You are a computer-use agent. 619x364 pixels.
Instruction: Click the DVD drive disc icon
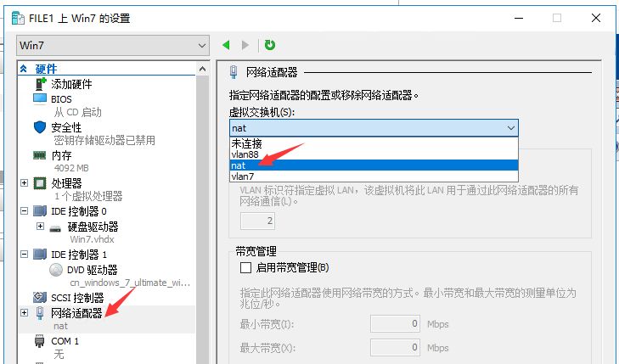[x=56, y=270]
